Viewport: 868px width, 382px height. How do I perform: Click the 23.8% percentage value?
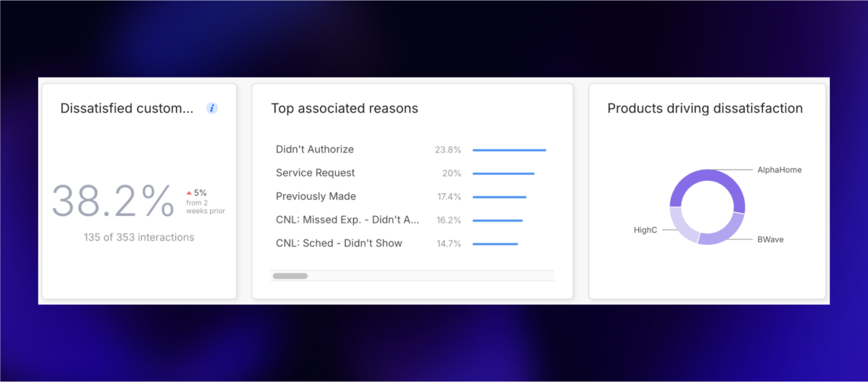pos(448,150)
